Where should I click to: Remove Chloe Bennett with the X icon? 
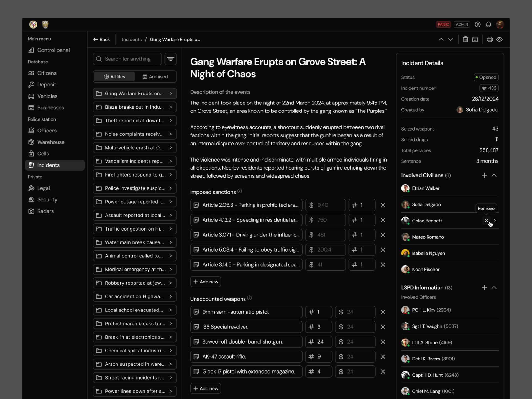pyautogui.click(x=486, y=221)
